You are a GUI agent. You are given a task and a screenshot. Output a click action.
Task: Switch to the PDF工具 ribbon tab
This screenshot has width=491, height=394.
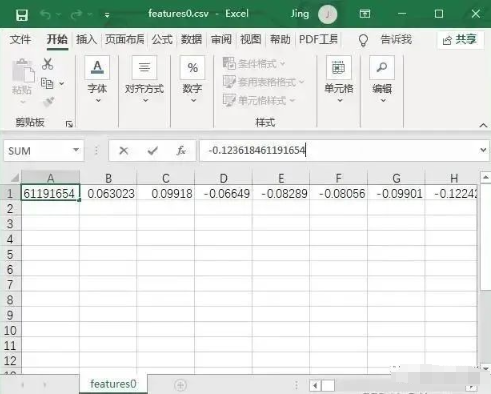[318, 39]
